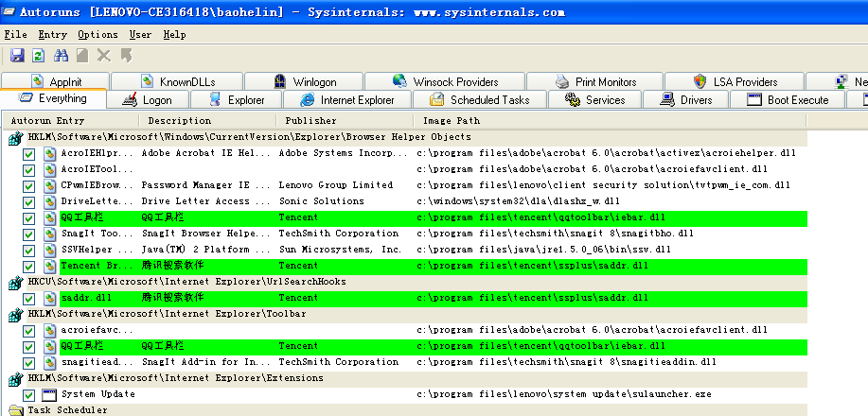Click the saddr.dll entry file icon
Screen dimensions: 868x416
click(50, 298)
